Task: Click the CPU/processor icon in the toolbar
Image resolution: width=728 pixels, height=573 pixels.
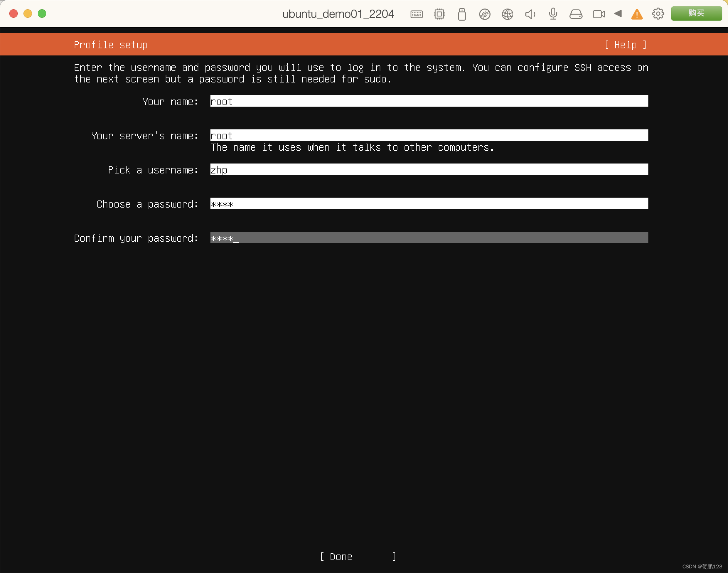Action: tap(439, 14)
